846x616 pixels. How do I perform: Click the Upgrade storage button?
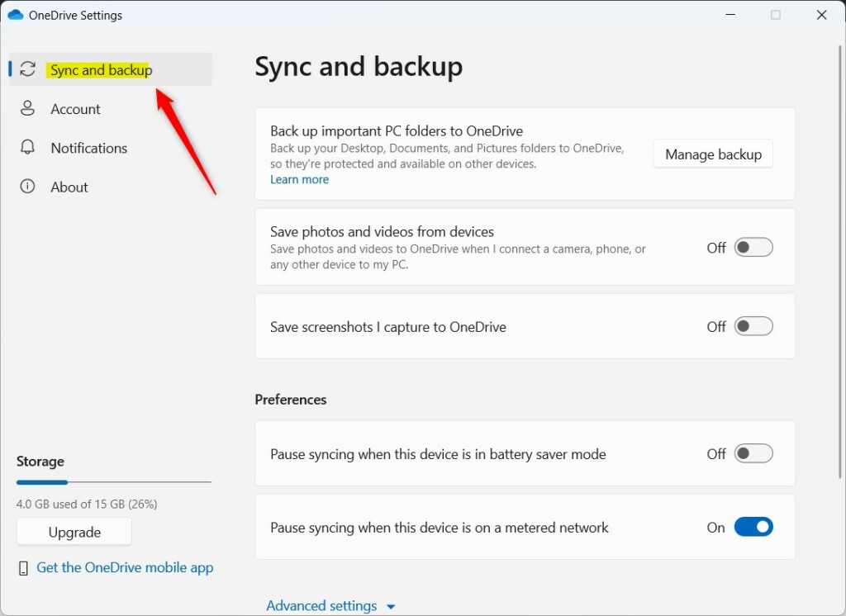(x=74, y=532)
